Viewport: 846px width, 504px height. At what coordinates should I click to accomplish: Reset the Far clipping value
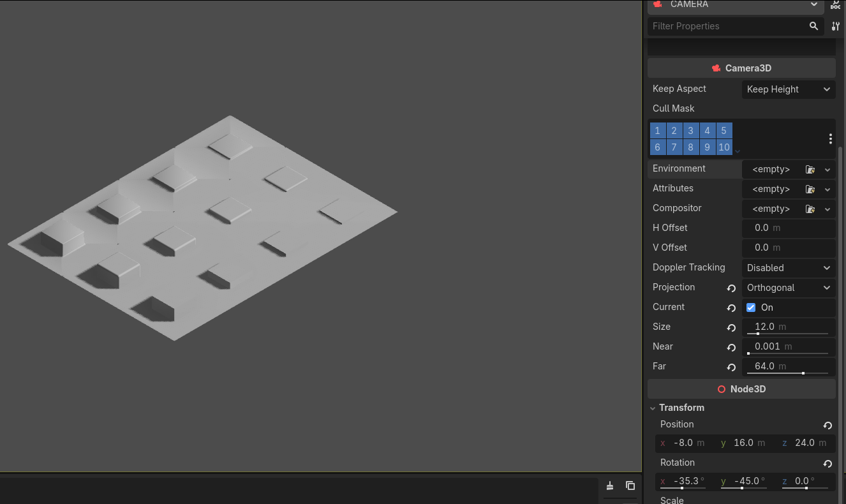(x=731, y=367)
